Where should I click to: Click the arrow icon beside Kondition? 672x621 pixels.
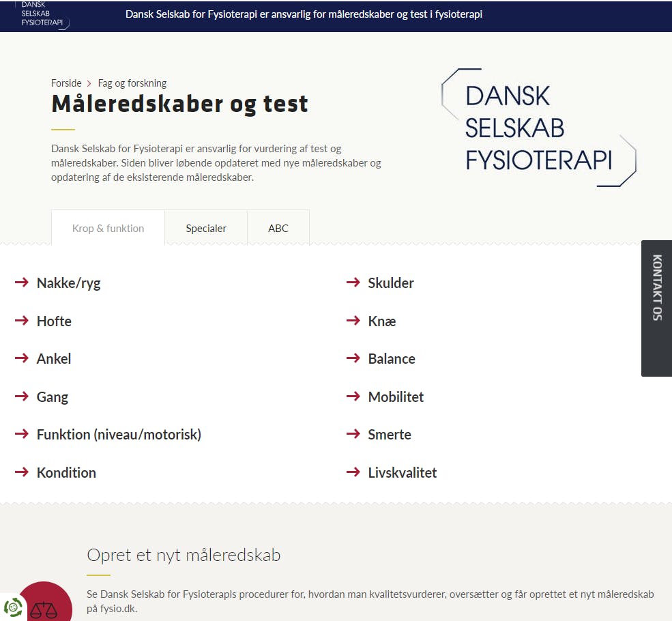click(22, 472)
